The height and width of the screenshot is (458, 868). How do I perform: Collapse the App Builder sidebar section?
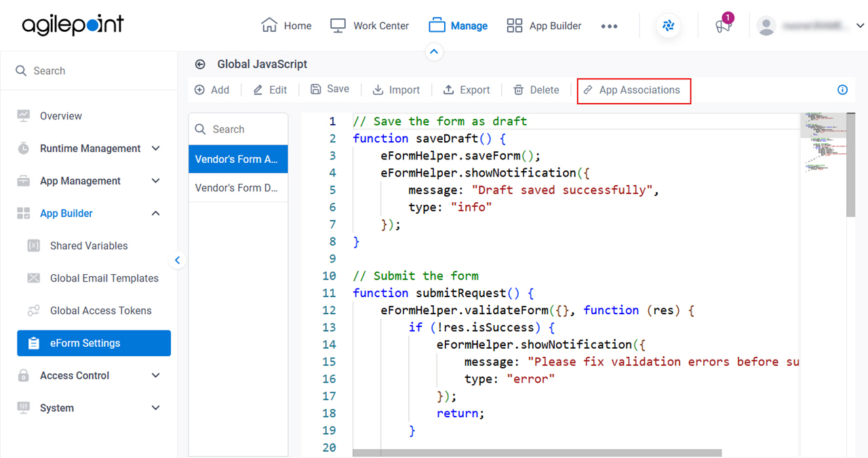(156, 214)
